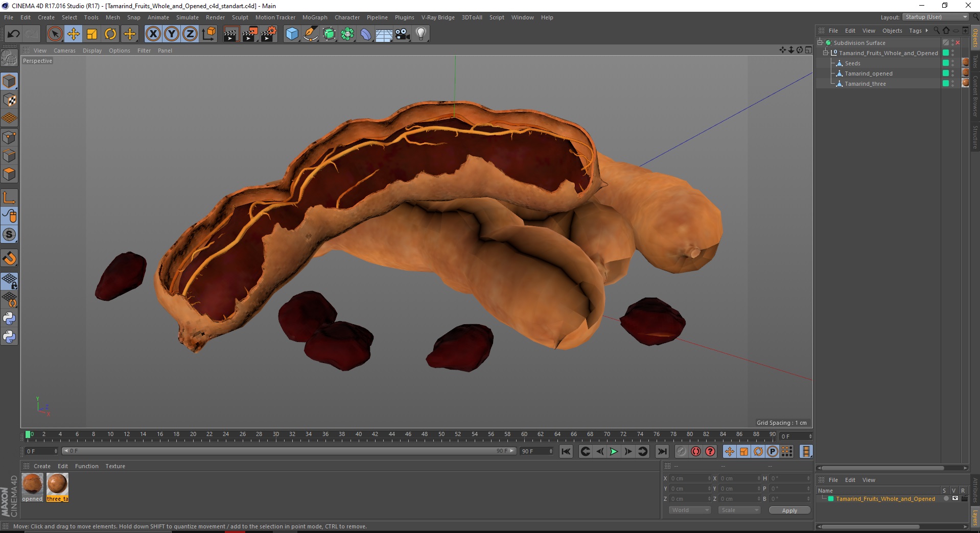Render the current view with clapperboard icon
Screen dimensions: 980x533
point(231,34)
